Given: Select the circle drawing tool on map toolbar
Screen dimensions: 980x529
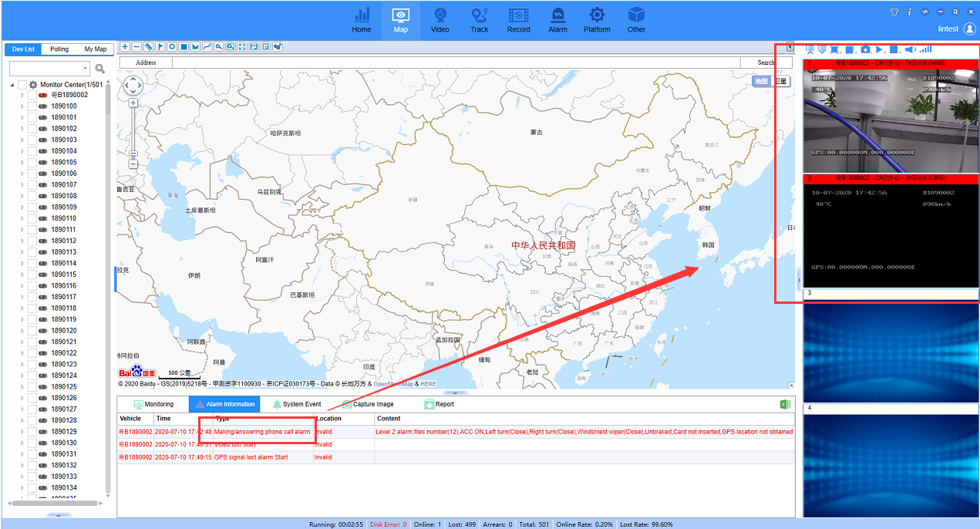Looking at the screenshot, I should point(172,47).
